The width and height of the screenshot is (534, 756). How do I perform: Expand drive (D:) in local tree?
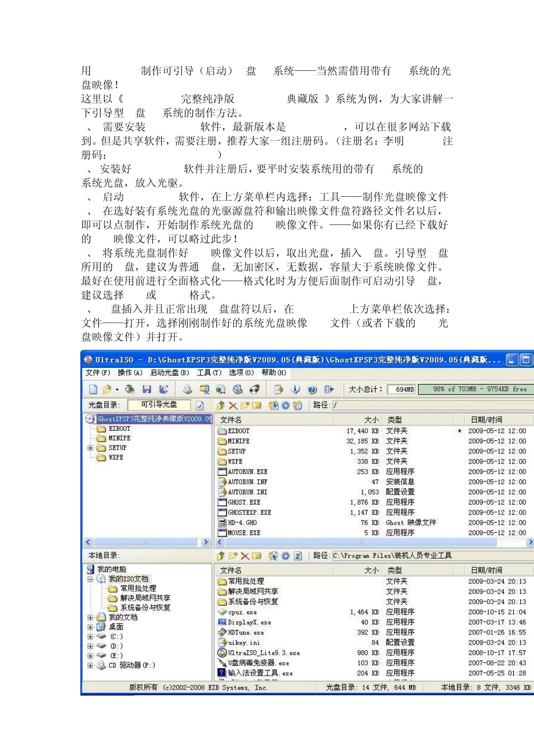(x=90, y=646)
